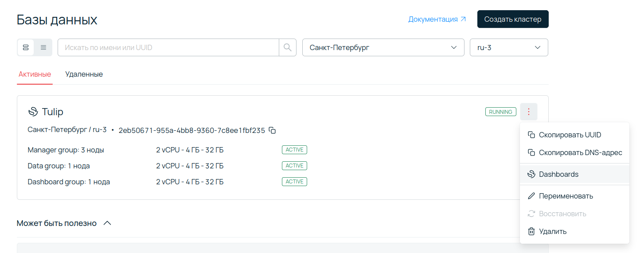Switch to the Активные tab

(x=35, y=74)
